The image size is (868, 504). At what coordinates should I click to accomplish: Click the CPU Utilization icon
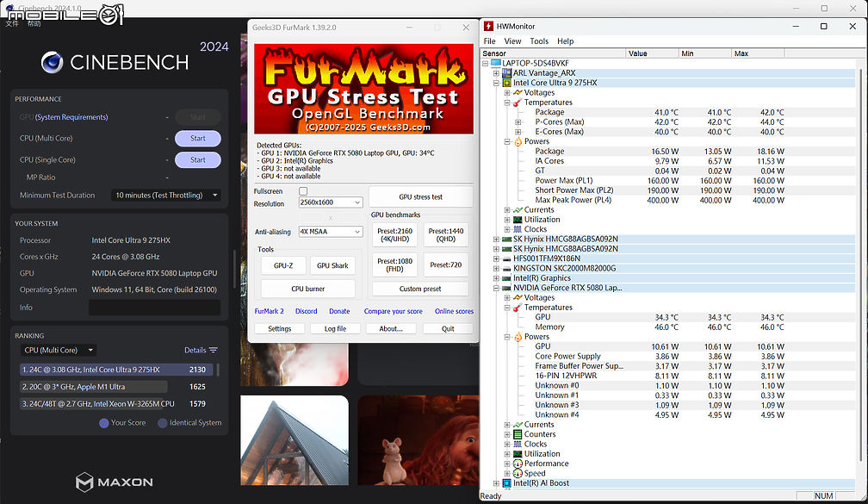[518, 220]
